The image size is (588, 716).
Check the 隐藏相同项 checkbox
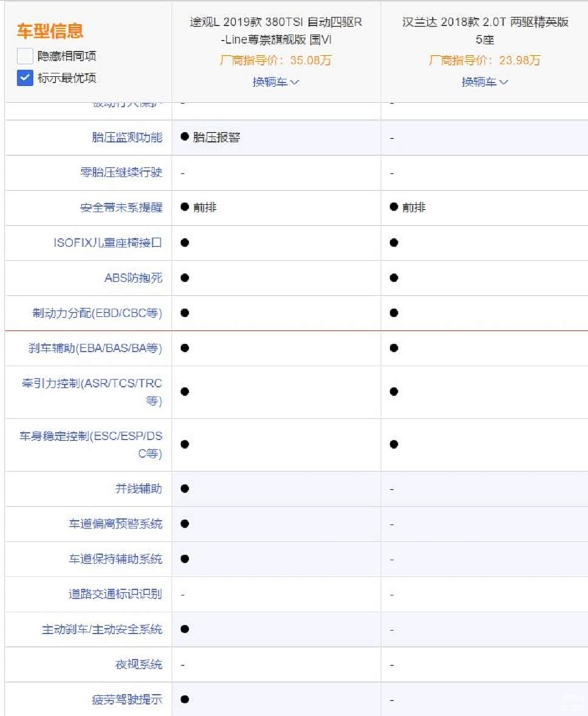(x=25, y=56)
